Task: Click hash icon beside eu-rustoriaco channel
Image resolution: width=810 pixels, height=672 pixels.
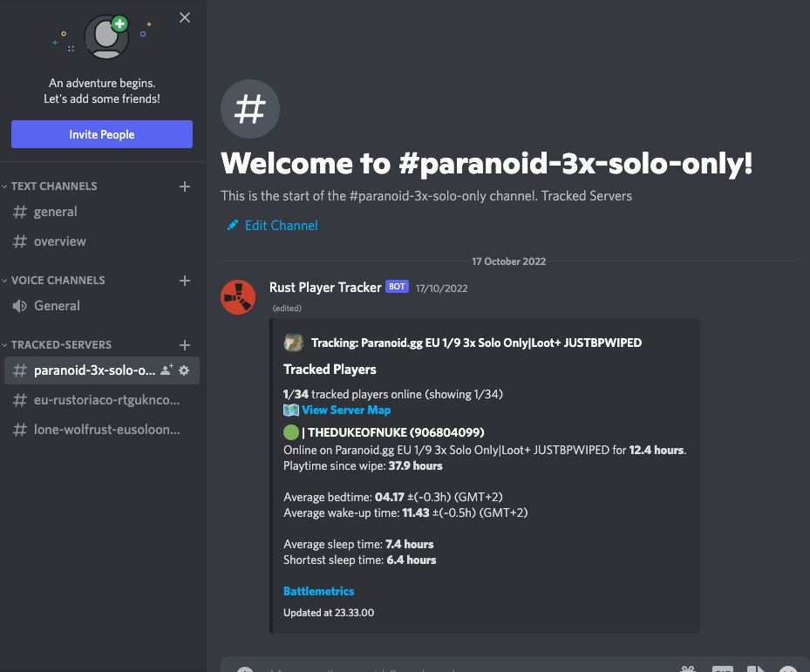Action: click(20, 400)
